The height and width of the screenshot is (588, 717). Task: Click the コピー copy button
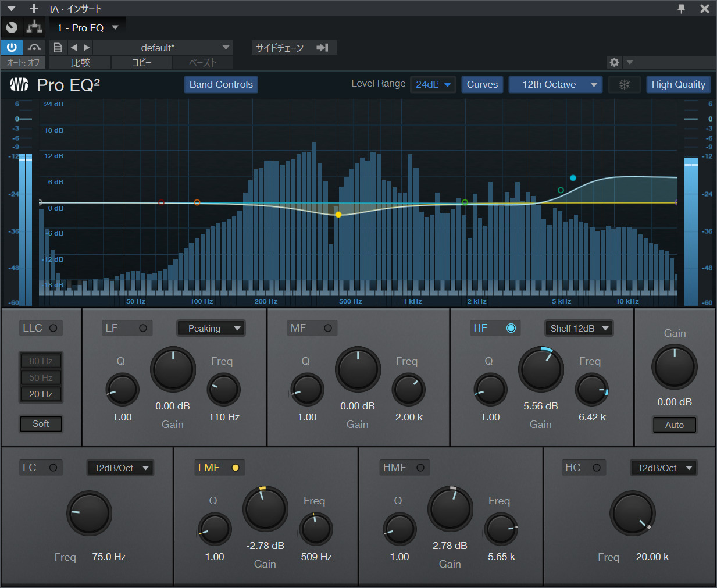pos(141,63)
